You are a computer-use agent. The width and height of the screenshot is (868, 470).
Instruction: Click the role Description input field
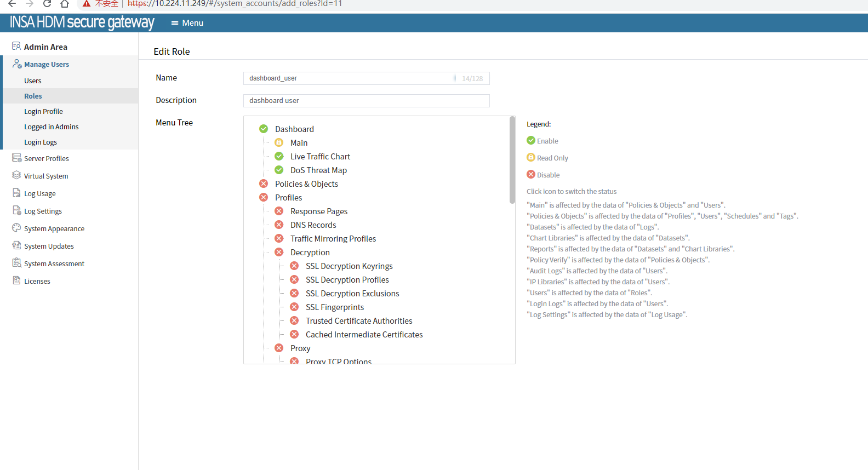(x=366, y=101)
